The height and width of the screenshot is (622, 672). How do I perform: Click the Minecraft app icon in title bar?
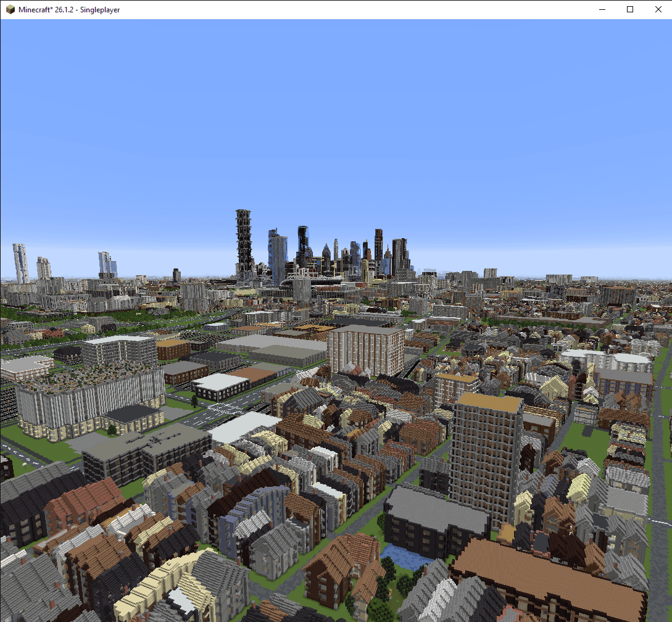tap(10, 9)
